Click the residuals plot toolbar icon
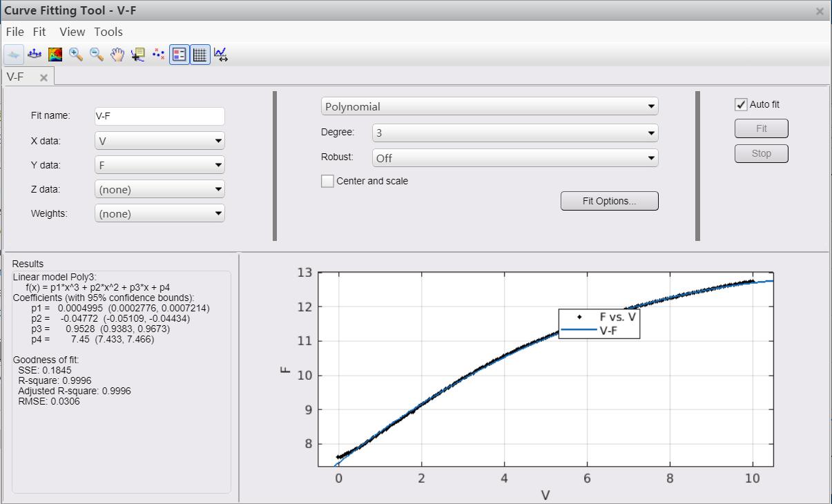The width and height of the screenshot is (832, 504). (35, 55)
